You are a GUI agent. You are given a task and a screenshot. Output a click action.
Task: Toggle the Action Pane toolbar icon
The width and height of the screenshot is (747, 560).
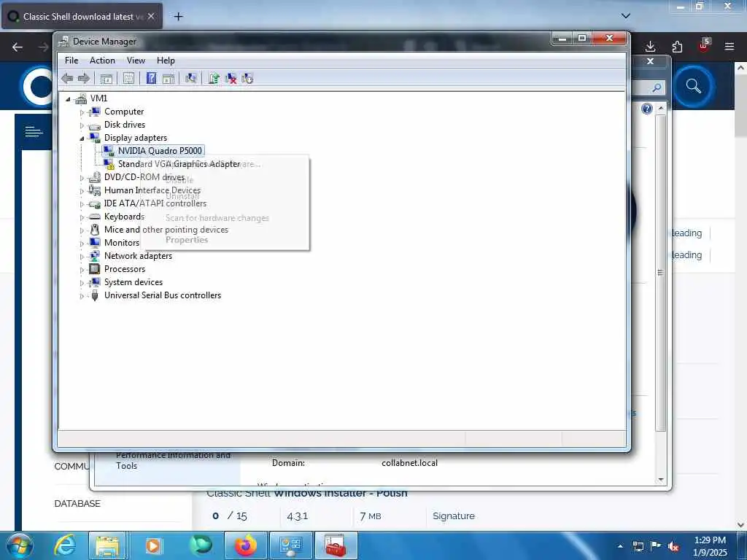point(169,79)
